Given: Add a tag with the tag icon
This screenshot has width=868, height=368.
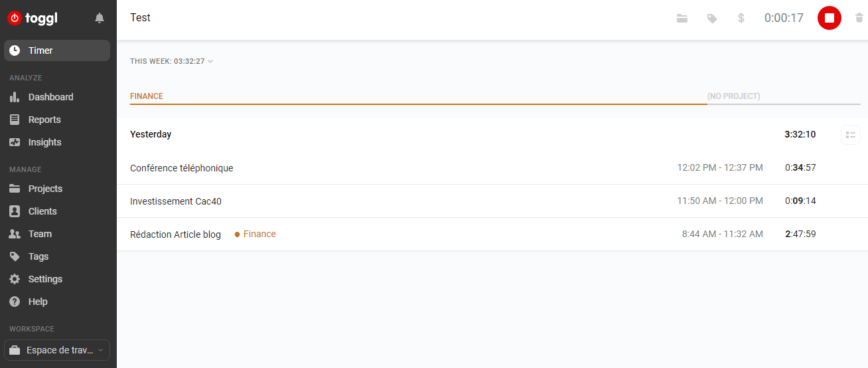Looking at the screenshot, I should click(x=712, y=19).
